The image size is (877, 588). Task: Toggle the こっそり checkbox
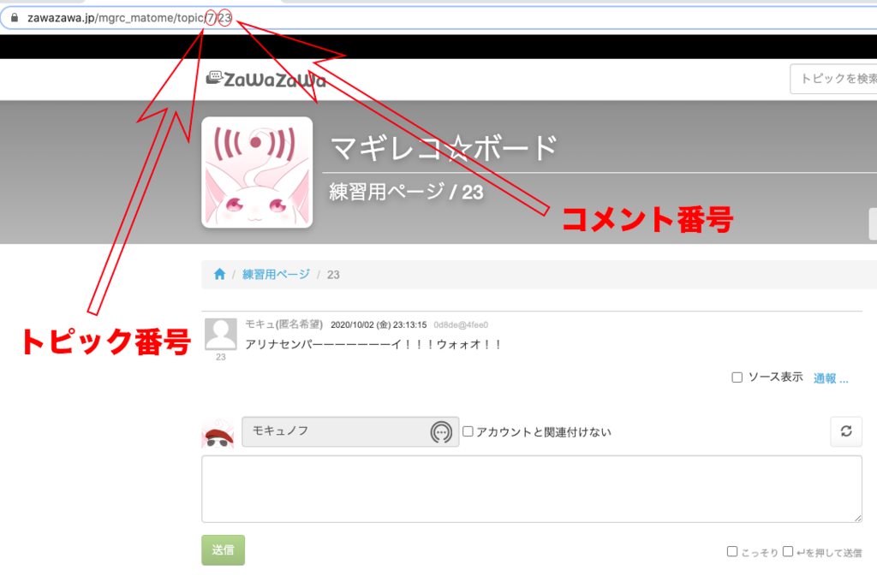(732, 552)
